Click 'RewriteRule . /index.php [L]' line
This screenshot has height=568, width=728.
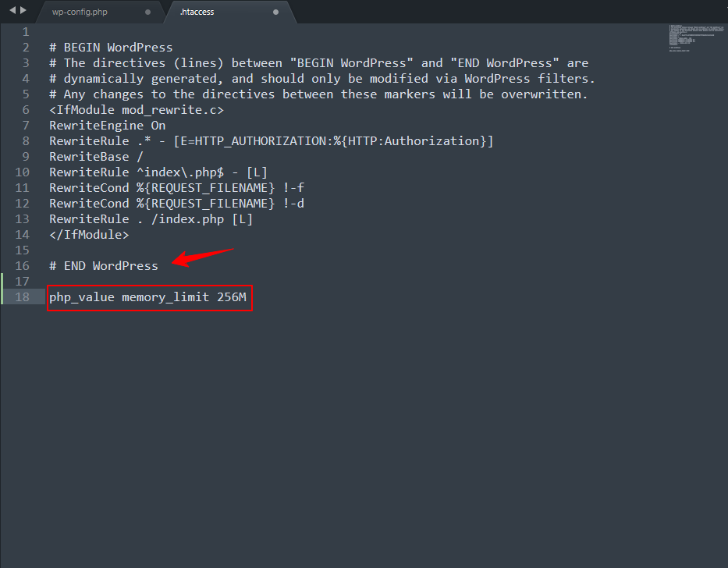coord(151,219)
